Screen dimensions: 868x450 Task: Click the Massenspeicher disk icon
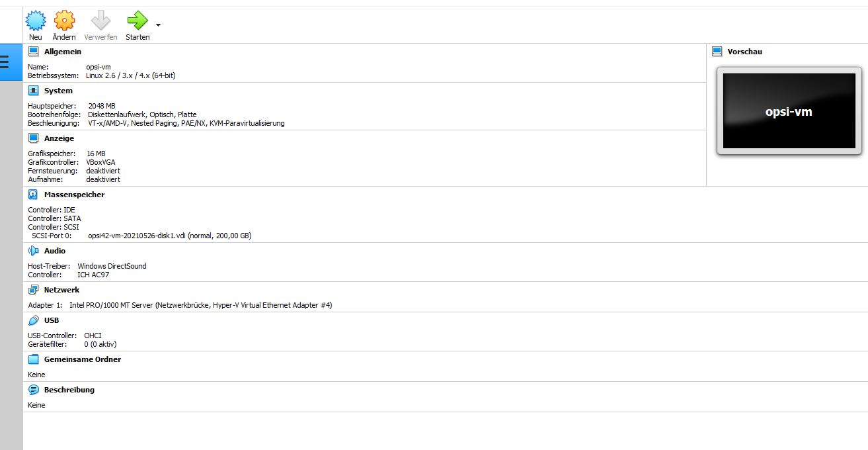coord(34,195)
